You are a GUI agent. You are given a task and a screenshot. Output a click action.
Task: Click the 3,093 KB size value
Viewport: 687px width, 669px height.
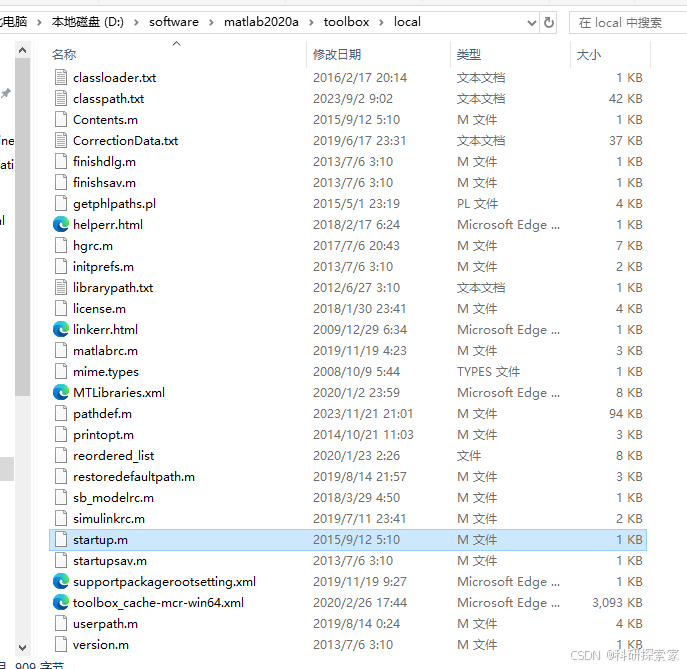(x=617, y=603)
